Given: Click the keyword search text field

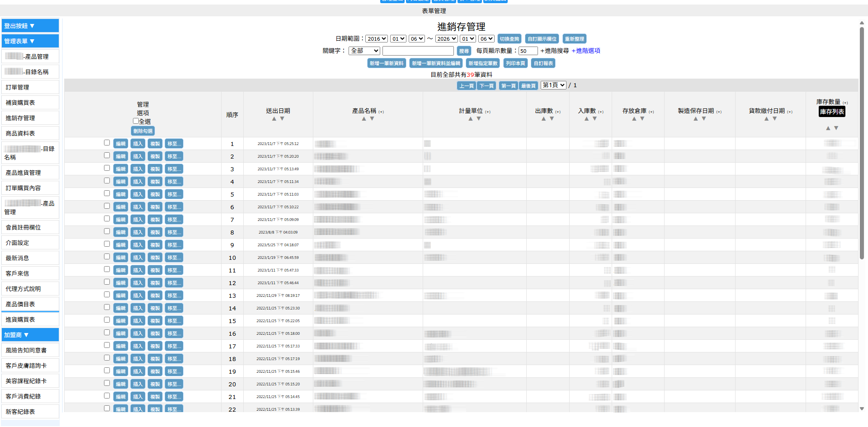Looking at the screenshot, I should coord(418,51).
